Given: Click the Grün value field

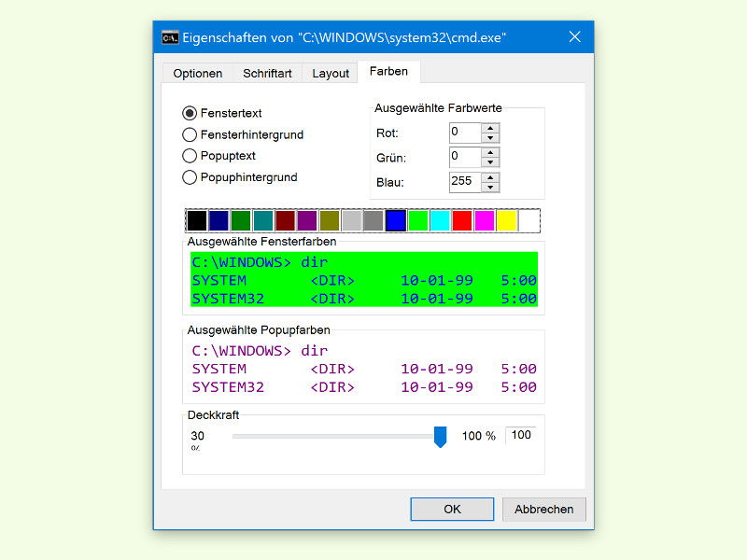Looking at the screenshot, I should [x=465, y=158].
